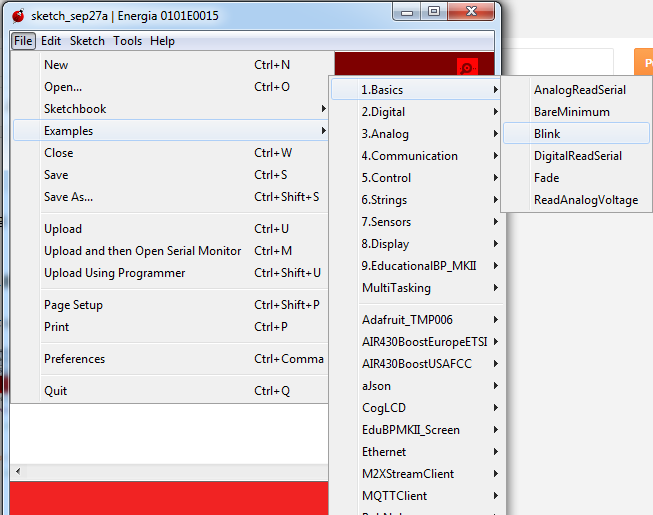Viewport: 653px width, 515px height.
Task: Minimize the Energia window
Action: (x=407, y=12)
